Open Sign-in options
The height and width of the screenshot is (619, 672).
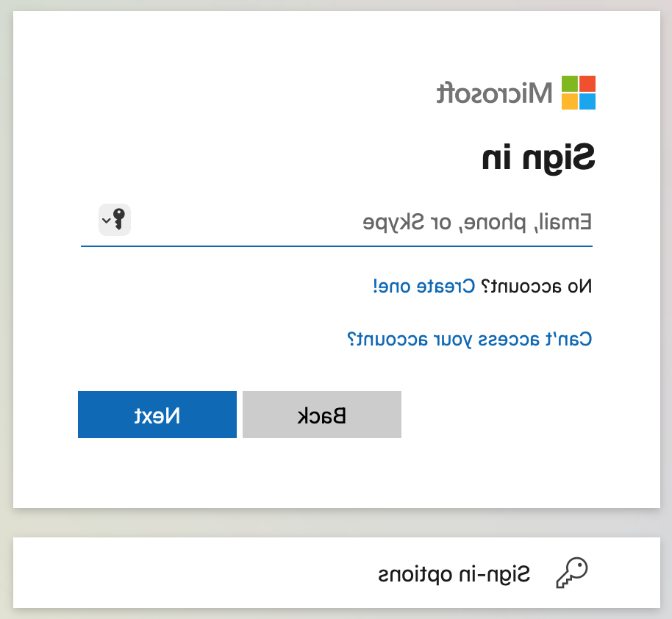(x=337, y=573)
